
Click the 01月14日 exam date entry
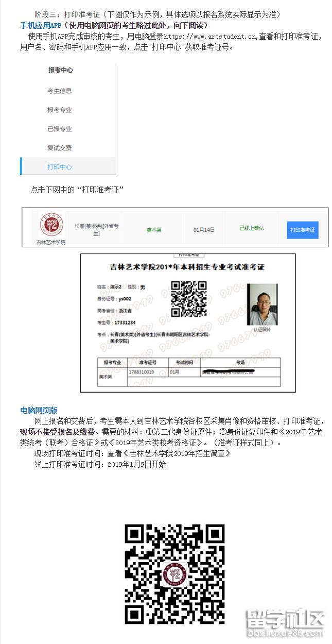(204, 230)
